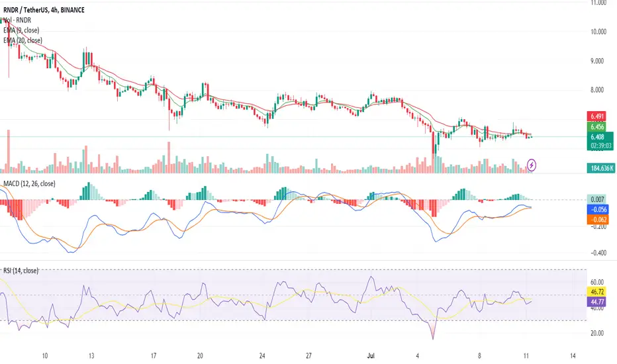
Task: Click the purple lightning bolt icon
Action: pos(532,165)
